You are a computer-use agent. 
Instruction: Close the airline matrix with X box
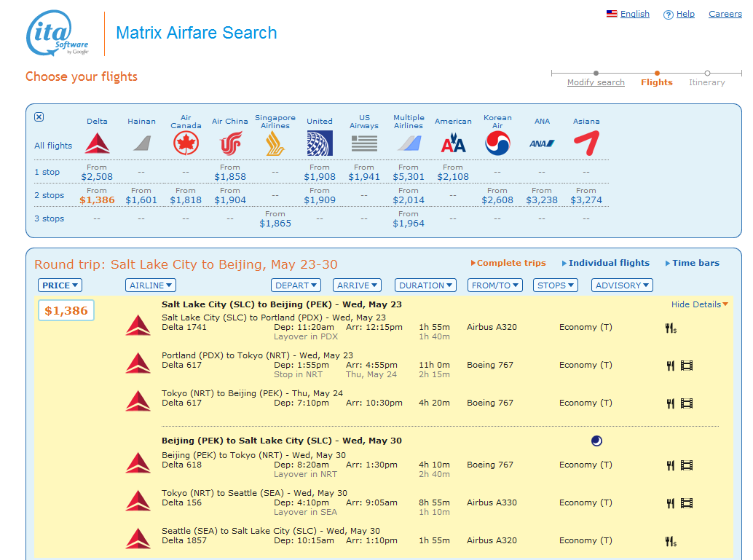[x=39, y=117]
